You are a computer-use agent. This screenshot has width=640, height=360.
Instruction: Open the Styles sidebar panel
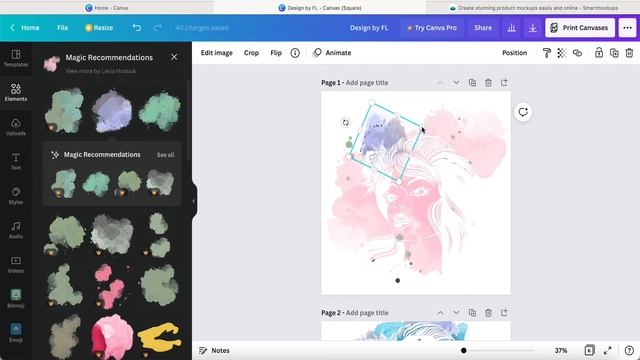pyautogui.click(x=16, y=196)
